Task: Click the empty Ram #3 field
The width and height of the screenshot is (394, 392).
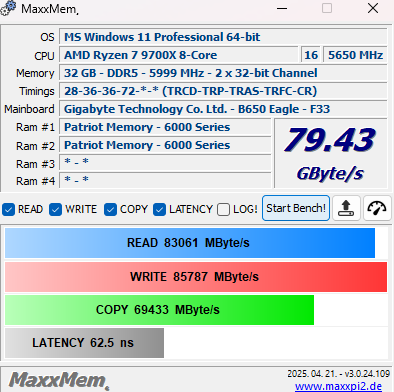Action: [x=165, y=163]
